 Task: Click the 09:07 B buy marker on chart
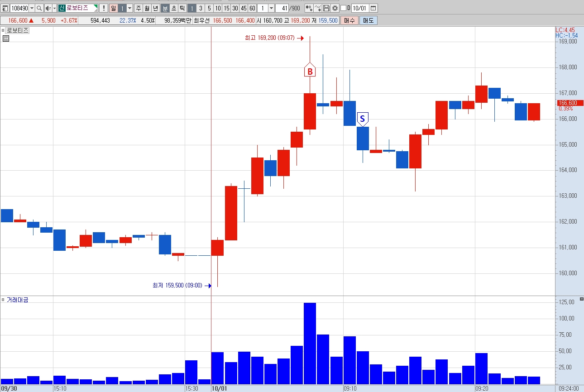310,72
